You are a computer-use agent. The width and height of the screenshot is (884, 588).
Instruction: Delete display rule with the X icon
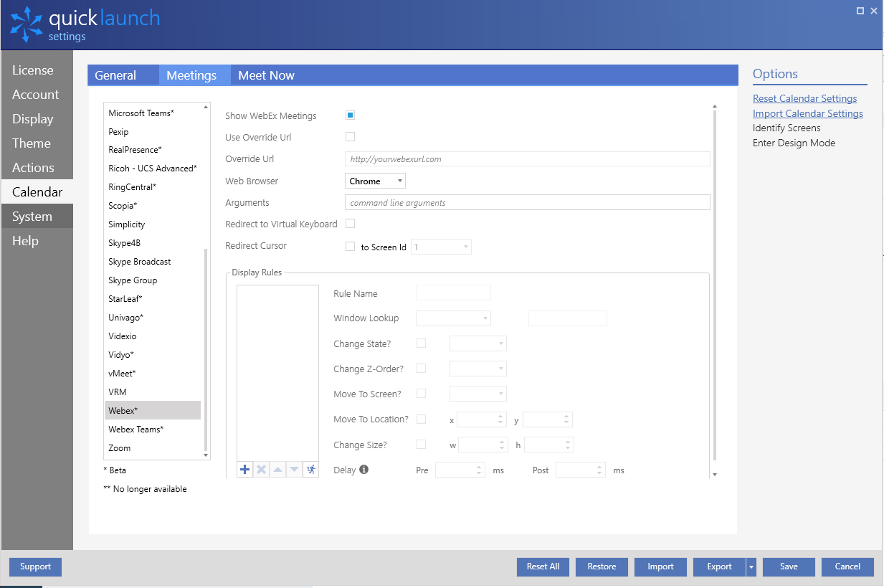point(261,470)
